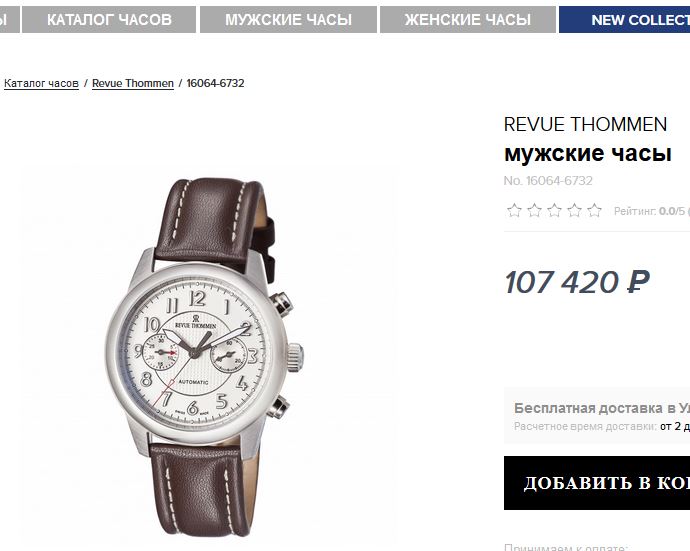Open the New Collection tab
Screen dimensions: 690x551
(624, 19)
